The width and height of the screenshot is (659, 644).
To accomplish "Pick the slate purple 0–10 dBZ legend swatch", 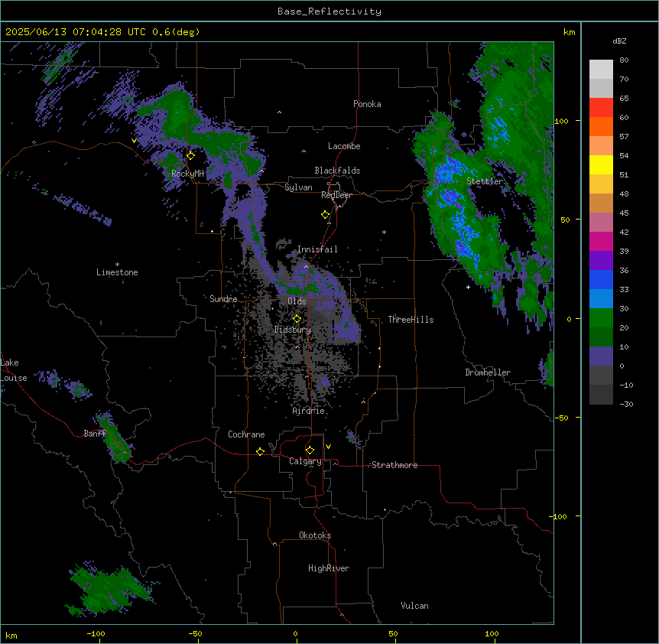I will pyautogui.click(x=601, y=356).
